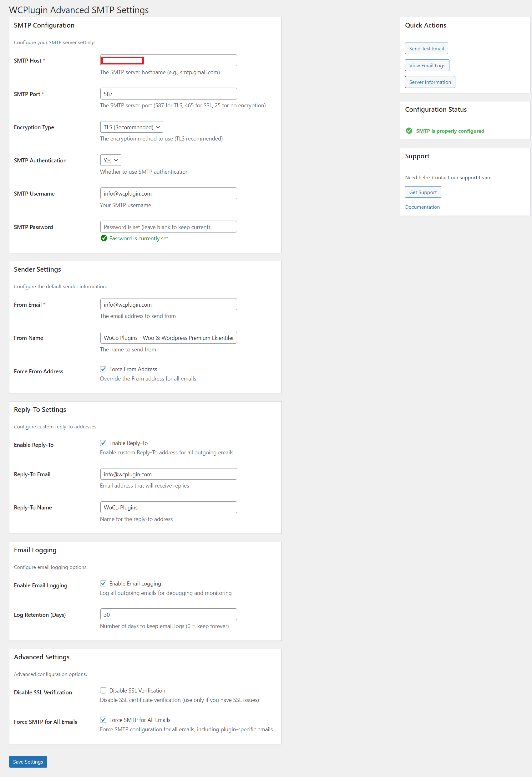
Task: Click the Get Support button
Action: (423, 192)
